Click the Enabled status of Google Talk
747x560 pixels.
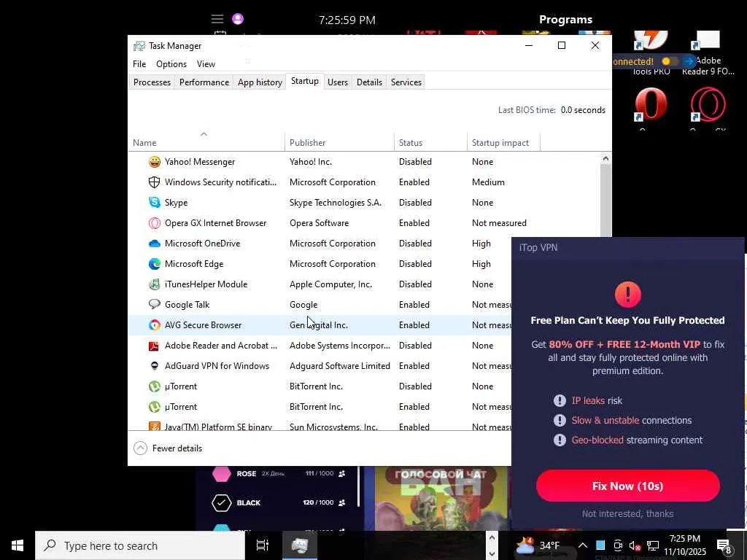pos(414,305)
